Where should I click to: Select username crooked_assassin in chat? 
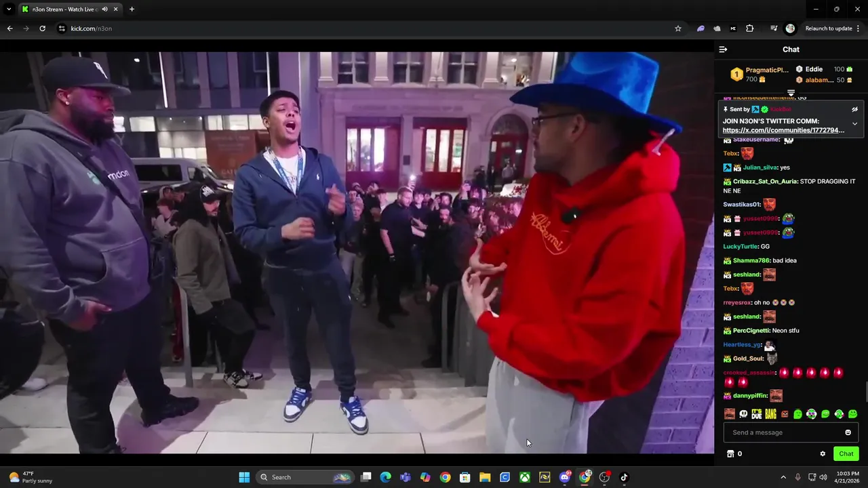(749, 373)
